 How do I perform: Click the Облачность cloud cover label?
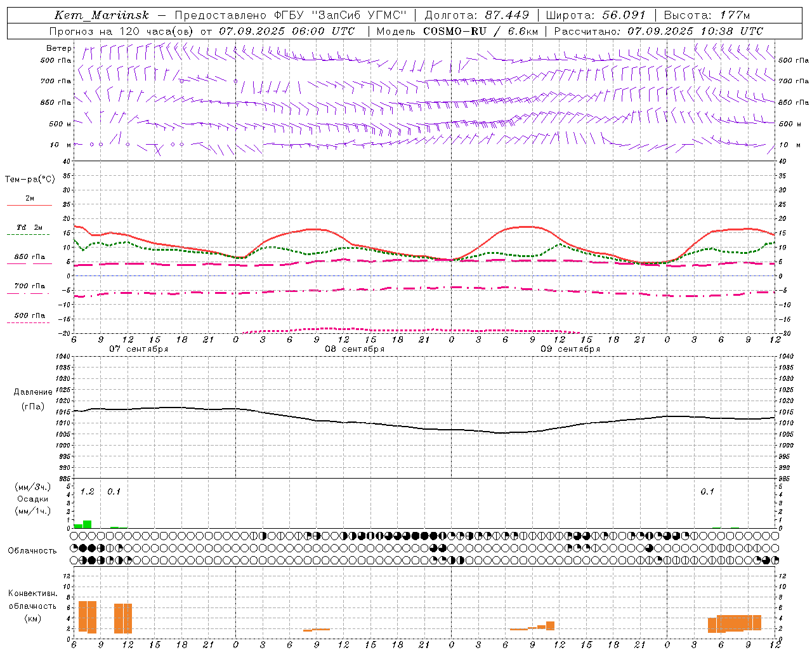click(32, 550)
